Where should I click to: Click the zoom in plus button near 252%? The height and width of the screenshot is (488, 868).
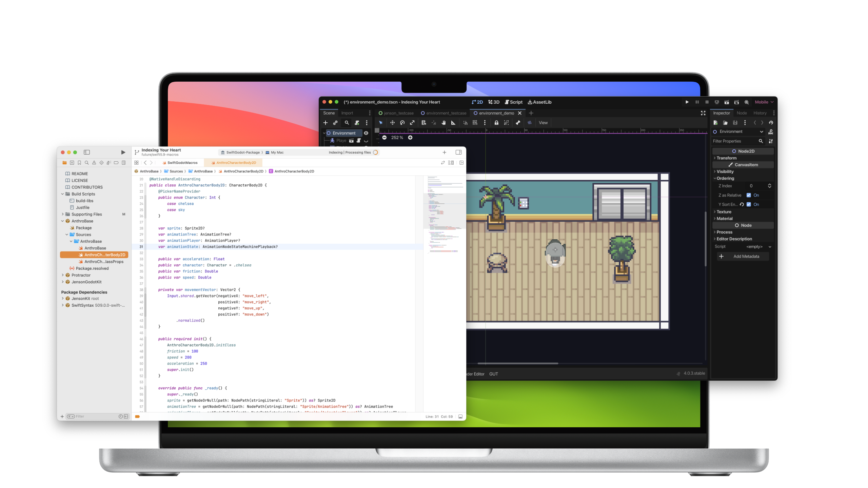pos(410,138)
